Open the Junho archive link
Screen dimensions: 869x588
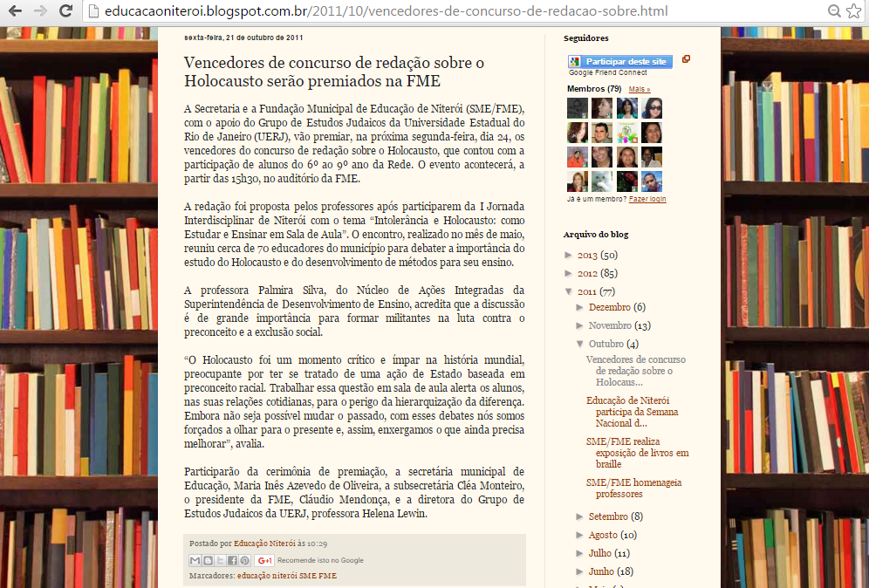(601, 572)
